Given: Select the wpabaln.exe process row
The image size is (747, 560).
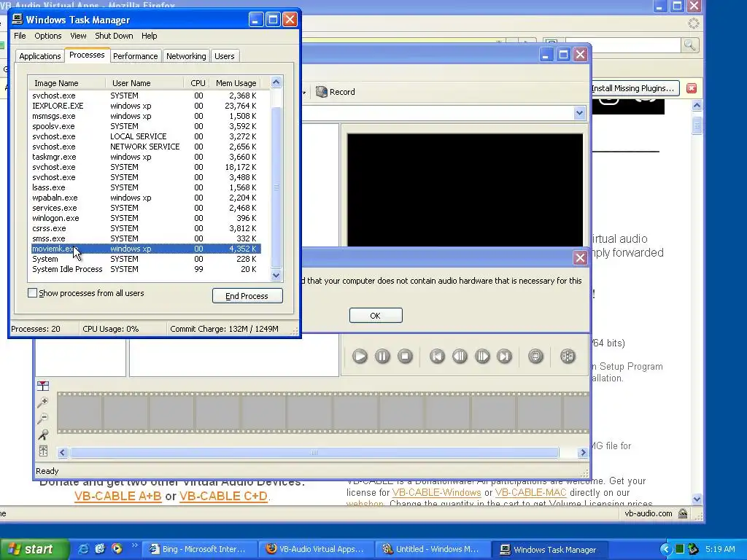Looking at the screenshot, I should click(146, 198).
